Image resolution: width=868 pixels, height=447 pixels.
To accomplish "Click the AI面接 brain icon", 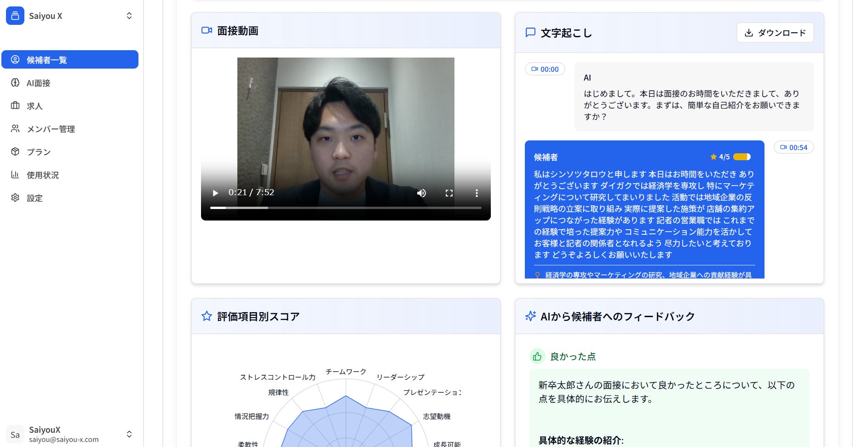I will (x=15, y=82).
